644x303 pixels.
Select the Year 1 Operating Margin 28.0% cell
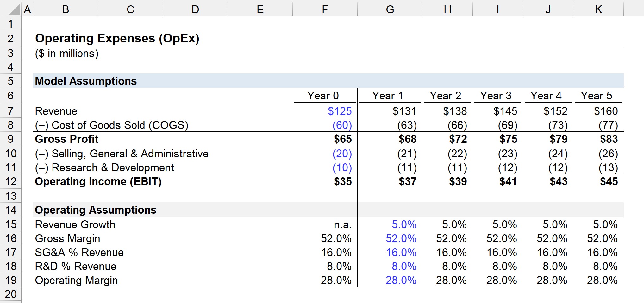tap(401, 280)
